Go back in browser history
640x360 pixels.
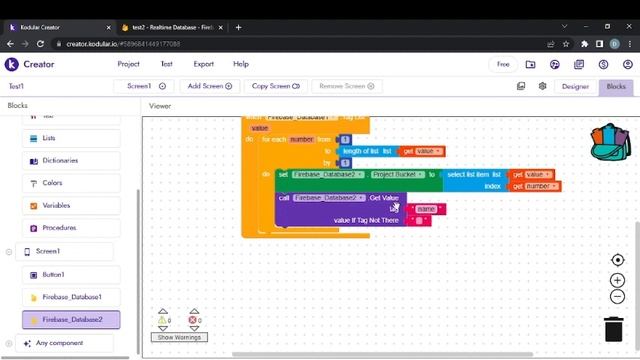pyautogui.click(x=10, y=44)
